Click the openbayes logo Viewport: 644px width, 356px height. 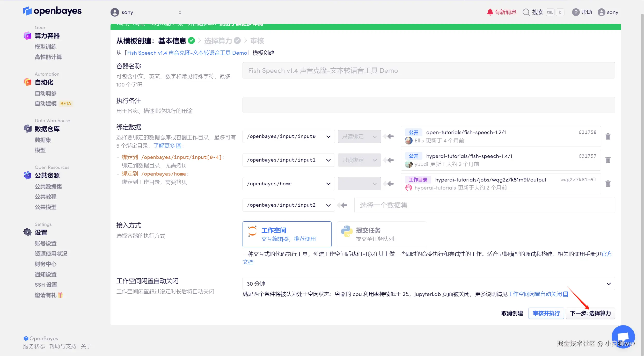[x=52, y=11]
